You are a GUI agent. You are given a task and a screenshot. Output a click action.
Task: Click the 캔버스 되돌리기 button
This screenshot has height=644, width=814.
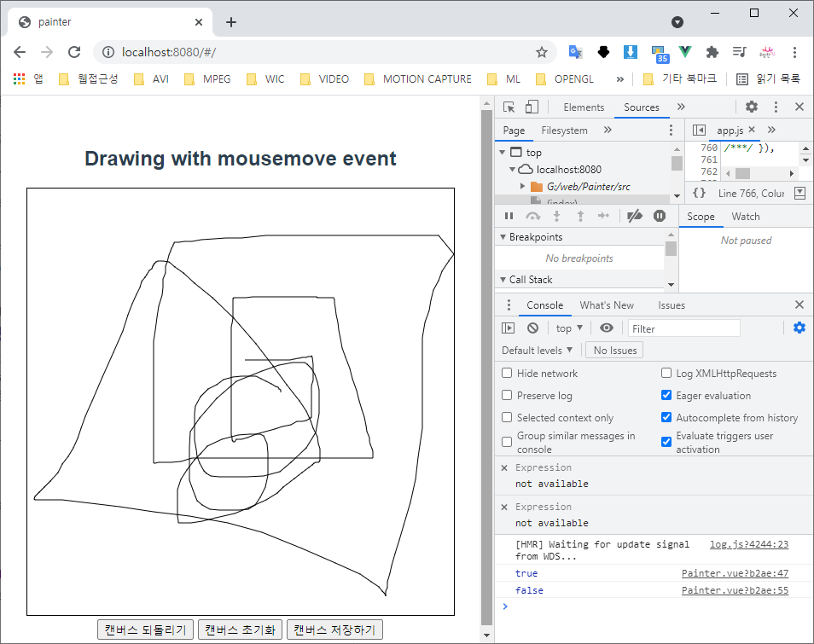145,629
